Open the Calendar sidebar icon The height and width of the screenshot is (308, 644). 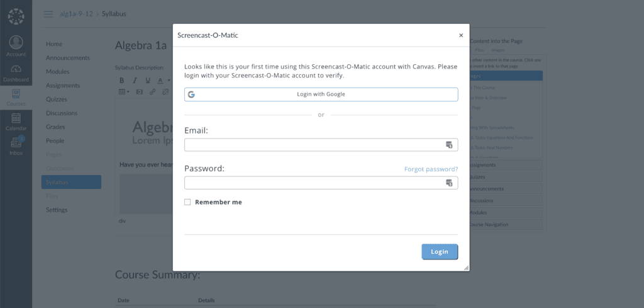click(x=16, y=118)
